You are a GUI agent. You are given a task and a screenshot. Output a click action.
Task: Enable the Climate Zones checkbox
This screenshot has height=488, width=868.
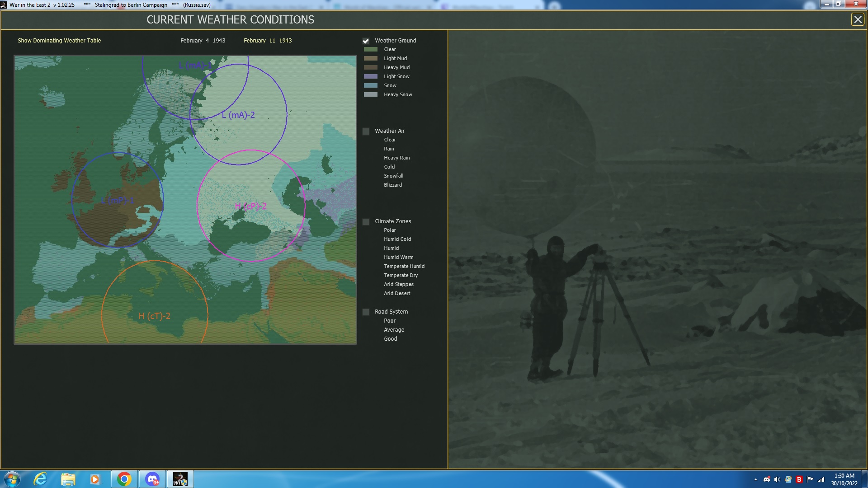pyautogui.click(x=366, y=222)
